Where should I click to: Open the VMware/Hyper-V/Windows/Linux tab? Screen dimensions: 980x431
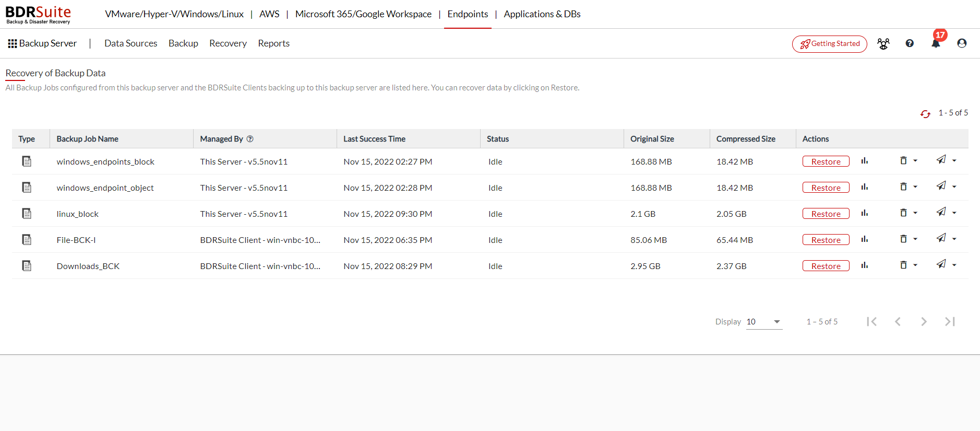pyautogui.click(x=174, y=14)
